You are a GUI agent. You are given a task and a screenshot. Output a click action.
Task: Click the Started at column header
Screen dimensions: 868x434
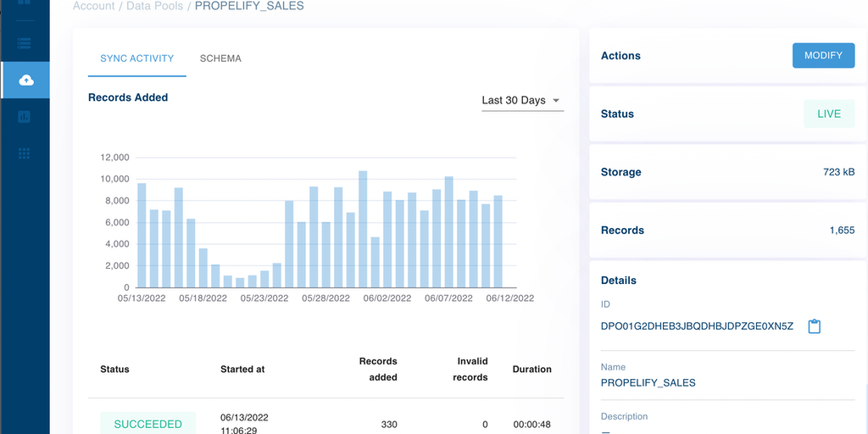click(x=242, y=370)
